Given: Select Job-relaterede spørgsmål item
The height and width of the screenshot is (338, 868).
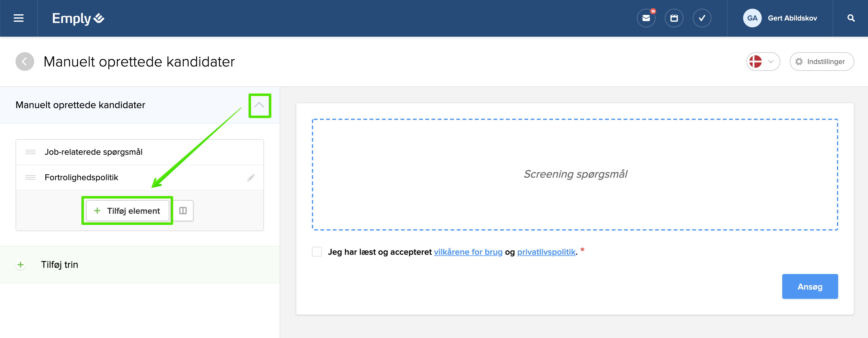Looking at the screenshot, I should point(93,152).
